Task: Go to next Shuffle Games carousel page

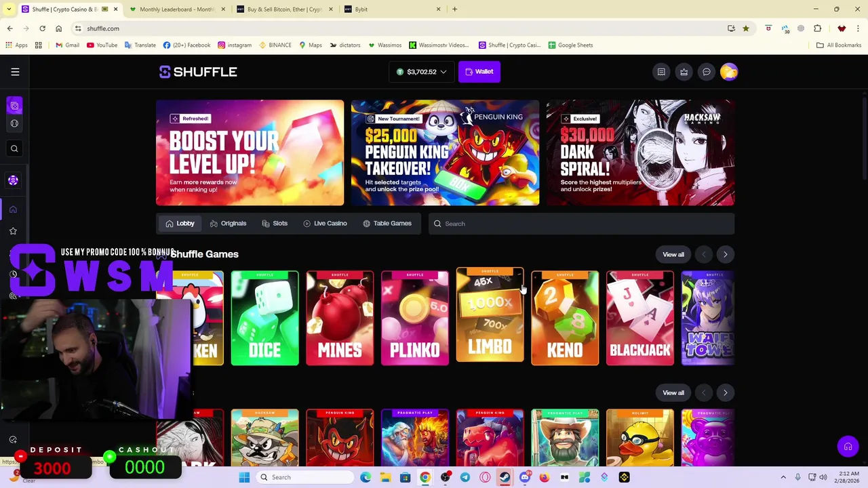Action: 725,254
